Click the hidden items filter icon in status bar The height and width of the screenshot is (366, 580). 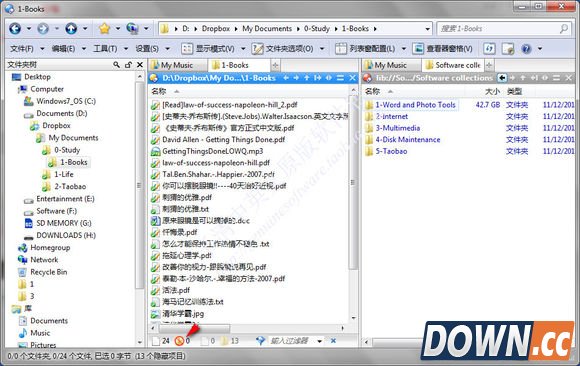point(179,341)
